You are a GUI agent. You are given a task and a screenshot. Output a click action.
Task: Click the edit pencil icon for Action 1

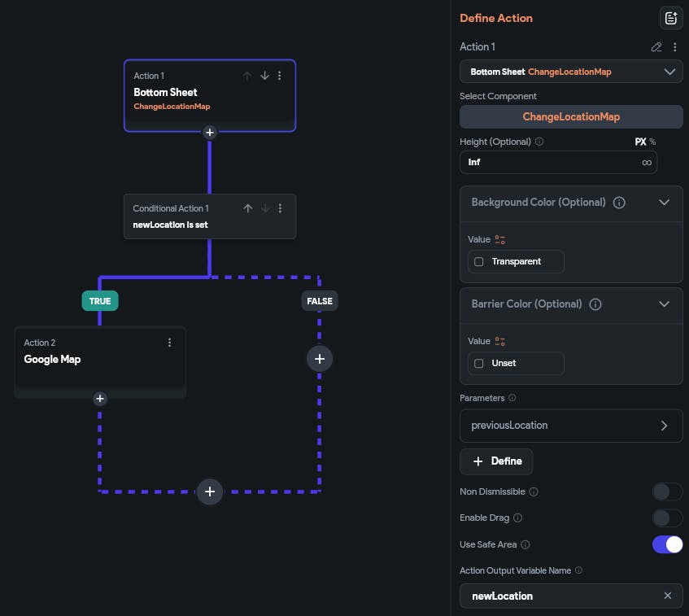656,47
